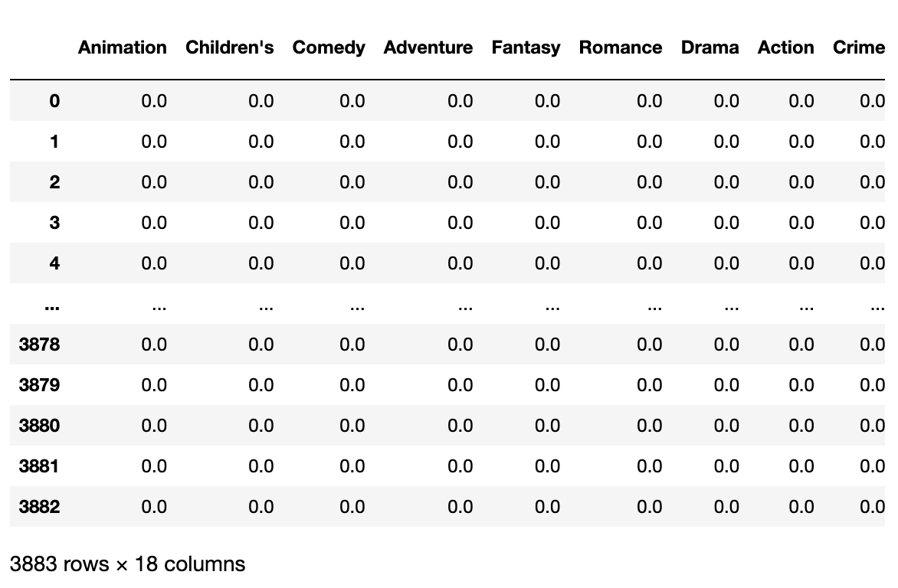Select Comedy value in row 3881
Screen dimensions: 898x588
[x=352, y=466]
